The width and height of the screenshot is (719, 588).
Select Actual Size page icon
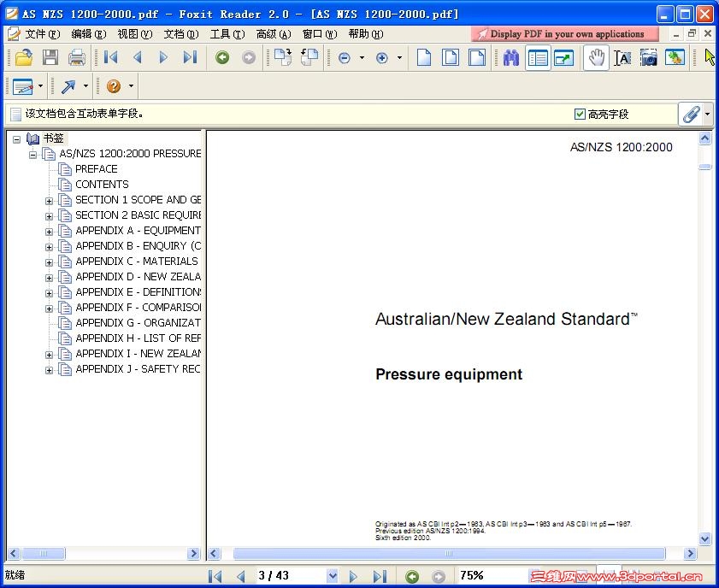[424, 58]
